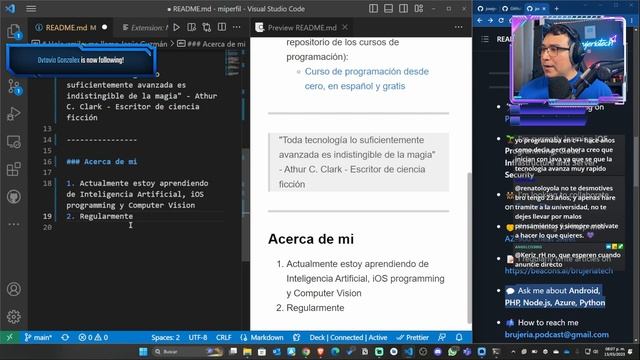This screenshot has width=640, height=360.
Task: Open more actions in left editor group
Action: click(x=237, y=27)
